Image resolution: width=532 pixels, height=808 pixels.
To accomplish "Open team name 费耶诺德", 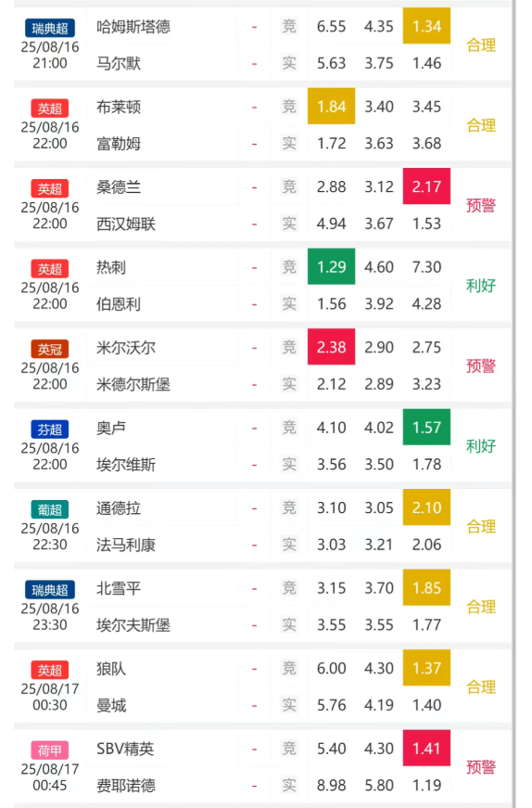I will click(x=126, y=786).
